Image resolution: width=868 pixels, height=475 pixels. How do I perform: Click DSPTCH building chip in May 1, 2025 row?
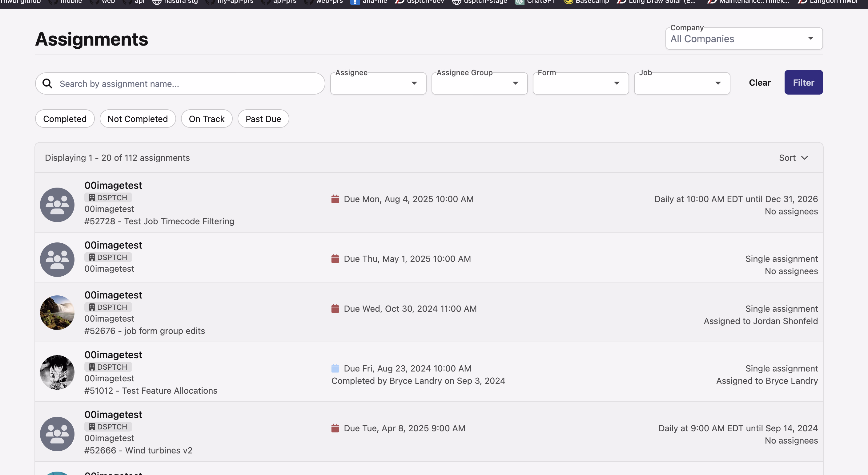[108, 257]
